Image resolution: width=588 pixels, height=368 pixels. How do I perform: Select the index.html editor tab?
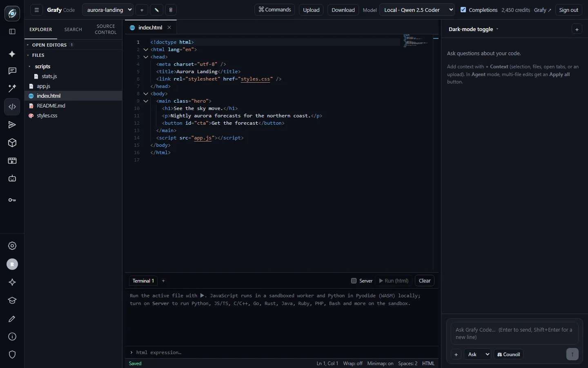tap(150, 27)
